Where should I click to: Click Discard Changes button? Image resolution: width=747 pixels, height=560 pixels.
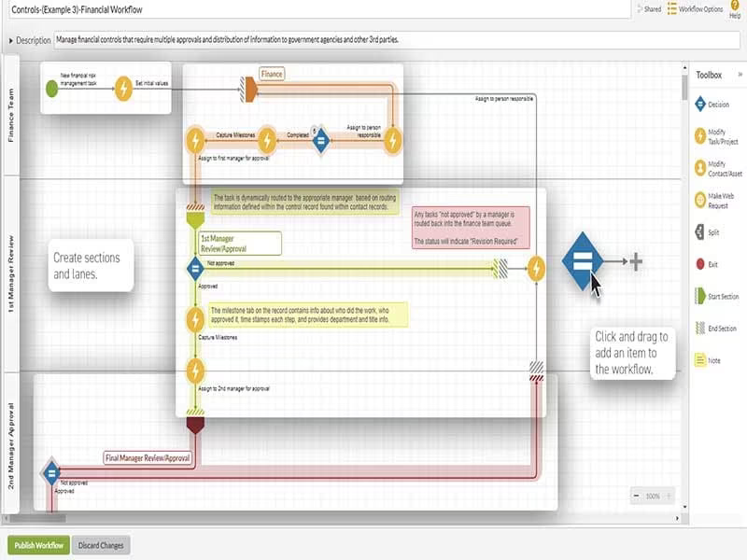pos(101,545)
